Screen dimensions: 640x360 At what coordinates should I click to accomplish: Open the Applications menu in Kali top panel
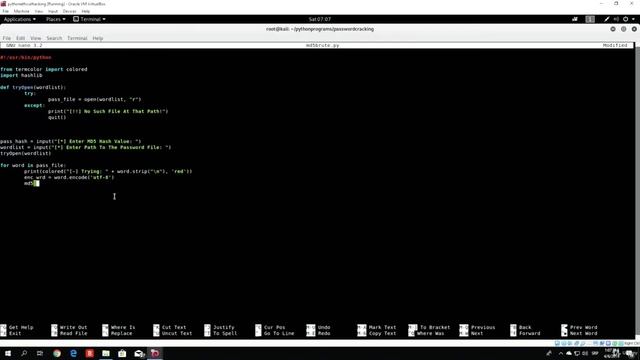pyautogui.click(x=19, y=19)
